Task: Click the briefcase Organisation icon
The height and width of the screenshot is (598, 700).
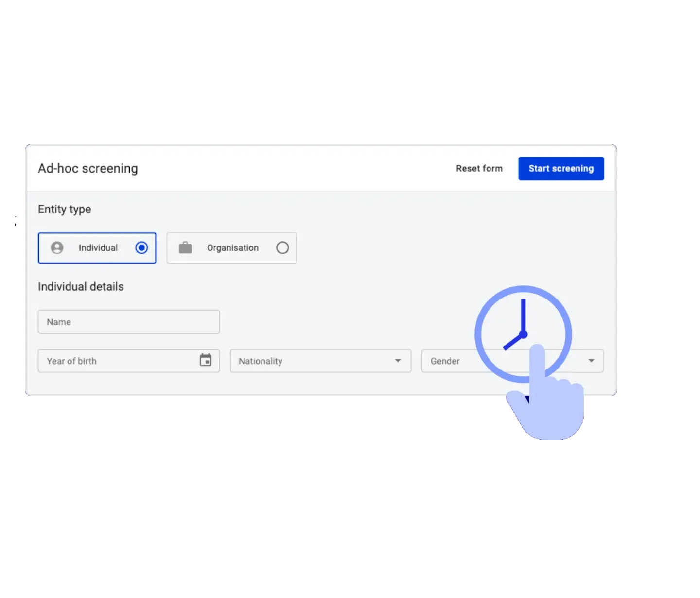Action: 185,248
